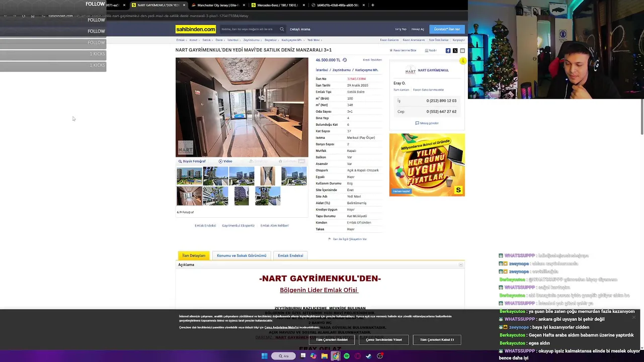Click Büyük Fotoğraf magnifier

click(x=192, y=161)
